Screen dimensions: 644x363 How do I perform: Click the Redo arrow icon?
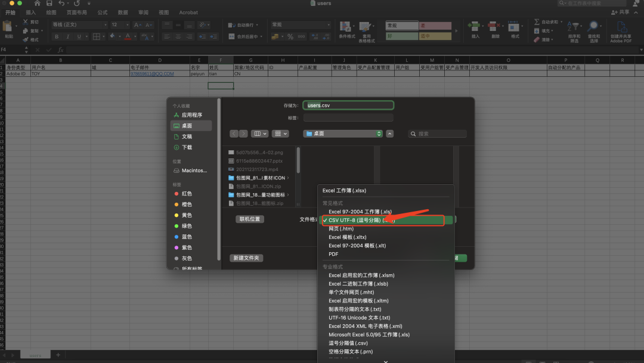click(x=77, y=4)
